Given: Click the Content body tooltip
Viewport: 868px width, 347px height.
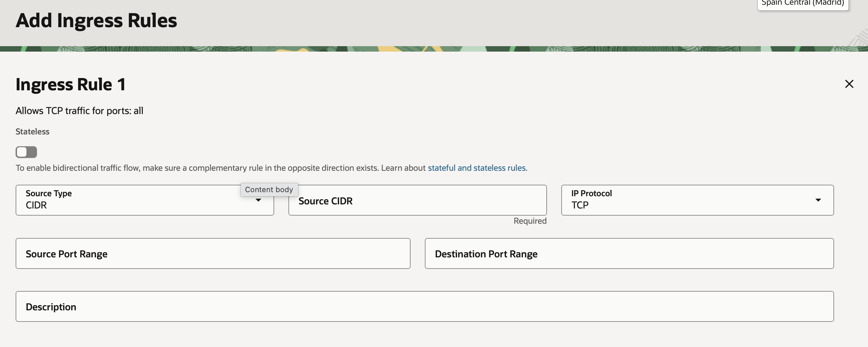Looking at the screenshot, I should (x=269, y=189).
